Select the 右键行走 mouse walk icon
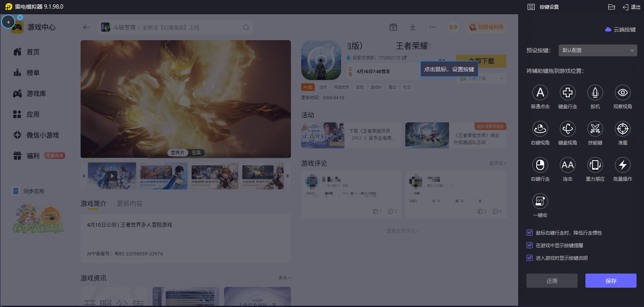Viewport: 644px width, 307px height. coord(540,165)
